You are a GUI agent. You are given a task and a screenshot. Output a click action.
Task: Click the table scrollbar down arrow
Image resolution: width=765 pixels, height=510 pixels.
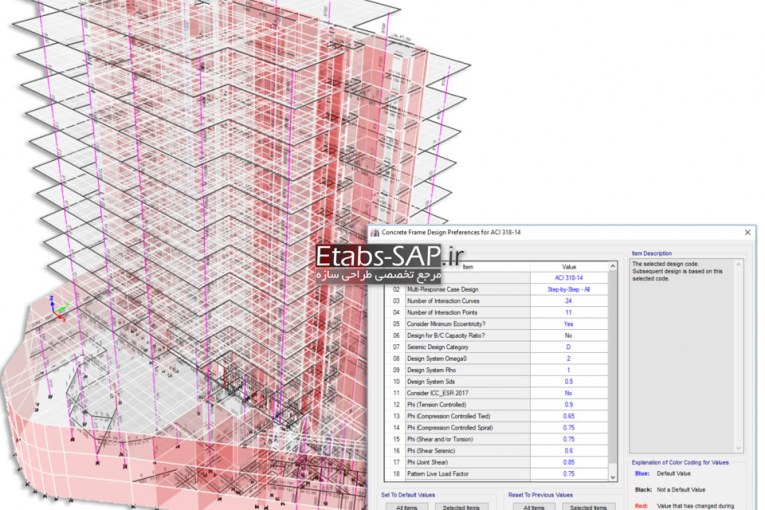tap(613, 476)
